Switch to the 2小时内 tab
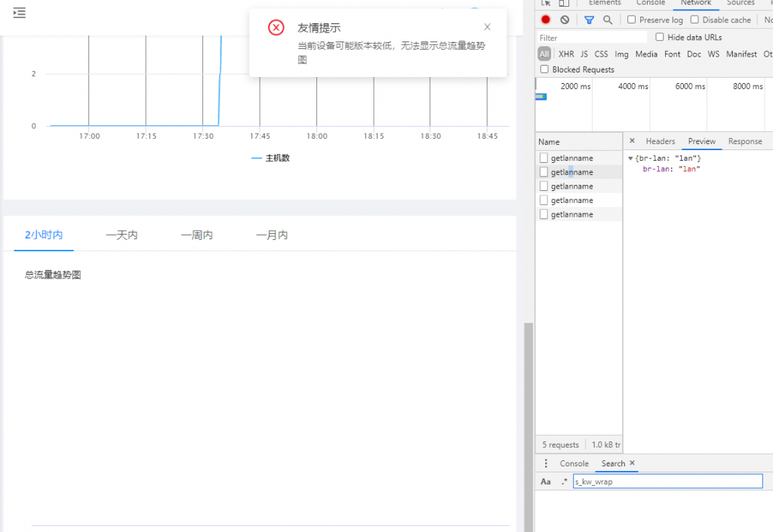 coord(44,235)
